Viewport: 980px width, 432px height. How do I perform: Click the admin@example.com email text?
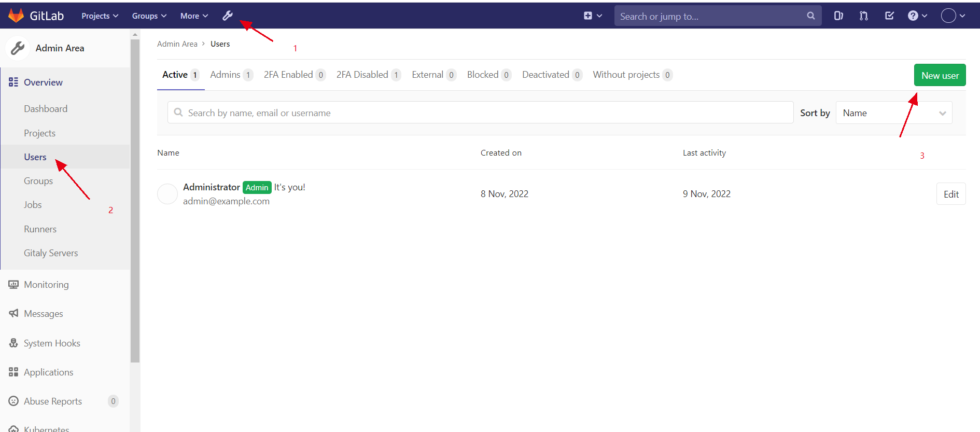(226, 201)
